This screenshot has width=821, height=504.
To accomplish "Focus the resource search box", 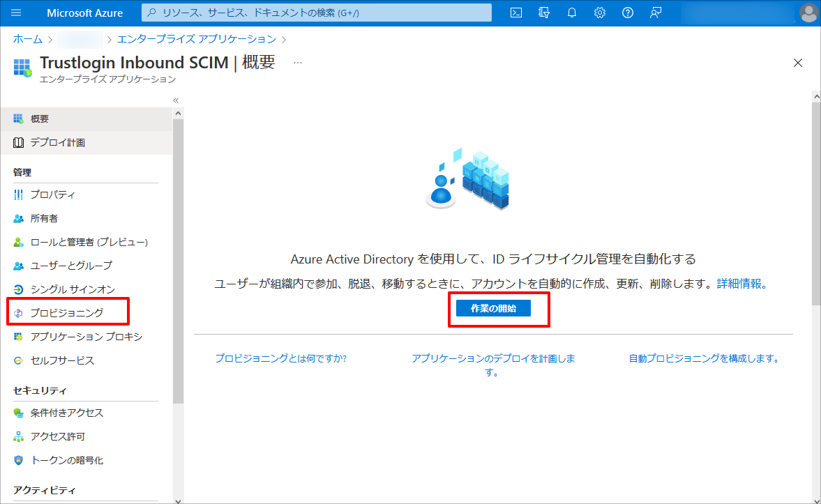I will pyautogui.click(x=316, y=13).
